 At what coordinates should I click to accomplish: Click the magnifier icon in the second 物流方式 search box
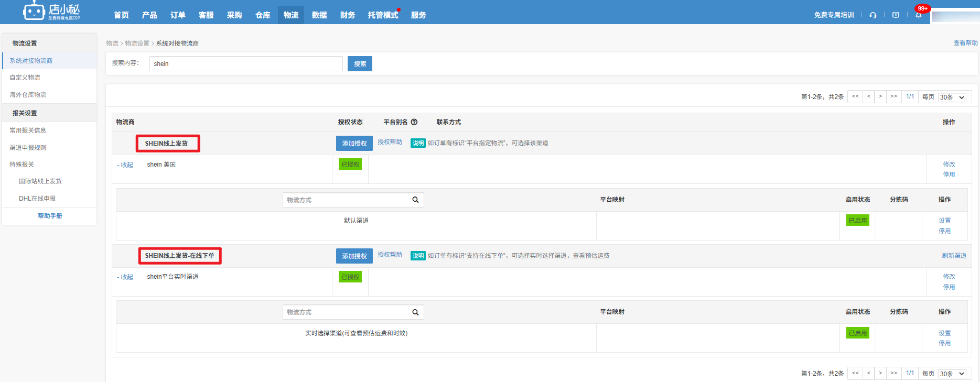pyautogui.click(x=415, y=312)
